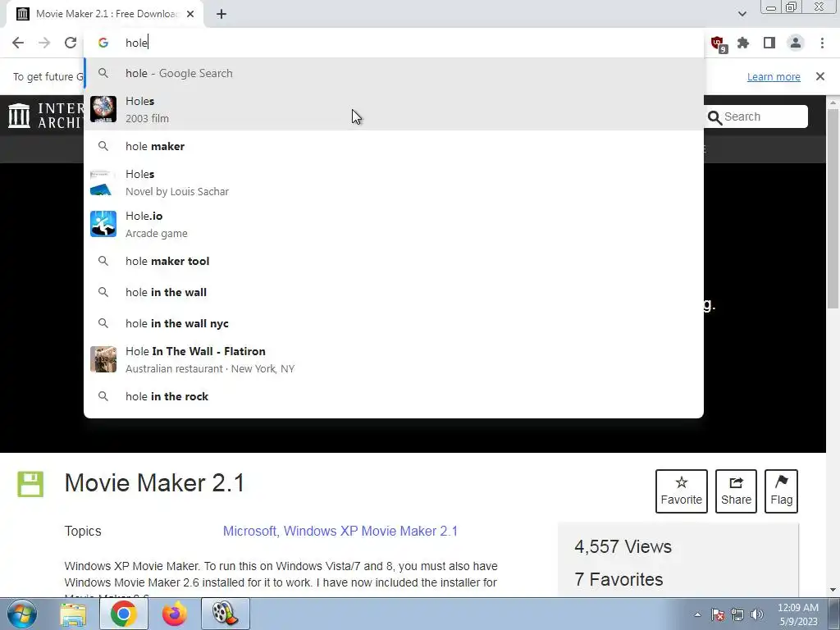
Task: Select the 'hole maker' suggestion
Action: click(394, 146)
